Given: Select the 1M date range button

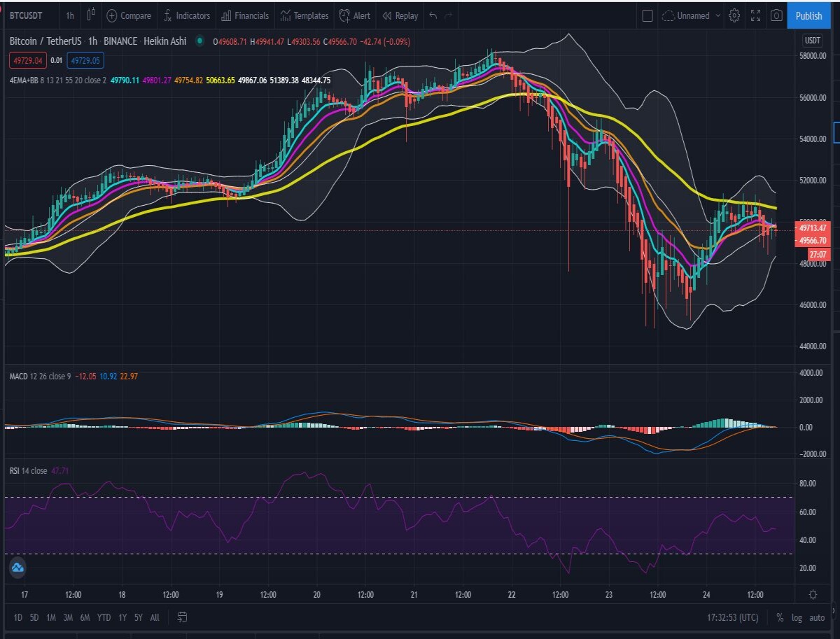Looking at the screenshot, I should 51,617.
